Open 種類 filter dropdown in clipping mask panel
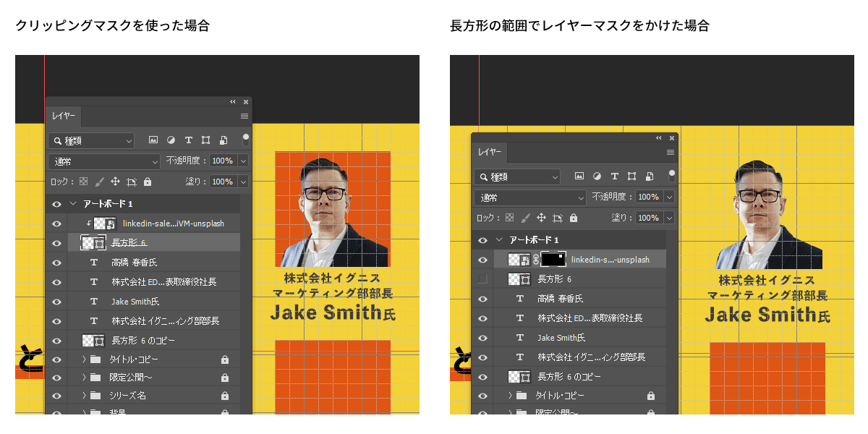868x434 pixels. [x=91, y=140]
